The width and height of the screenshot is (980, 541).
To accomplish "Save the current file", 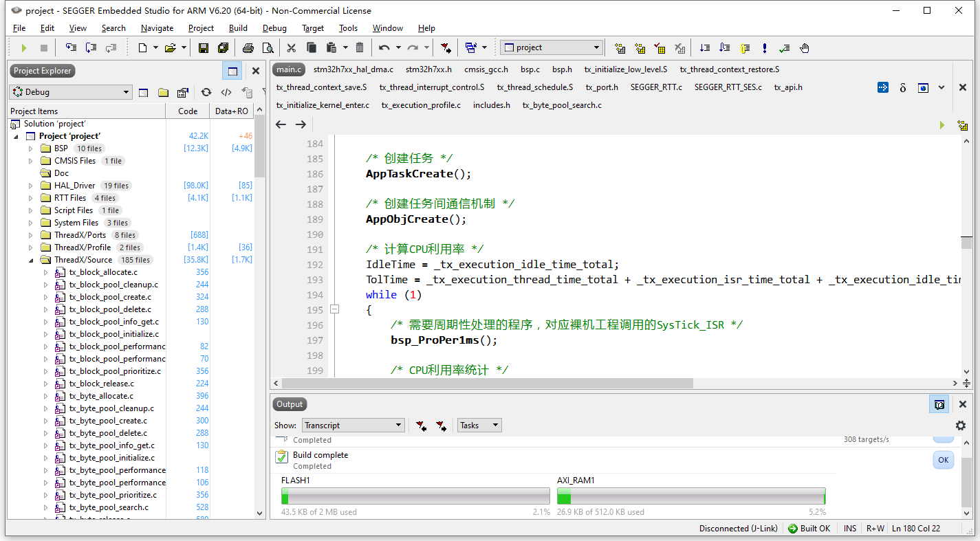I will pos(204,47).
